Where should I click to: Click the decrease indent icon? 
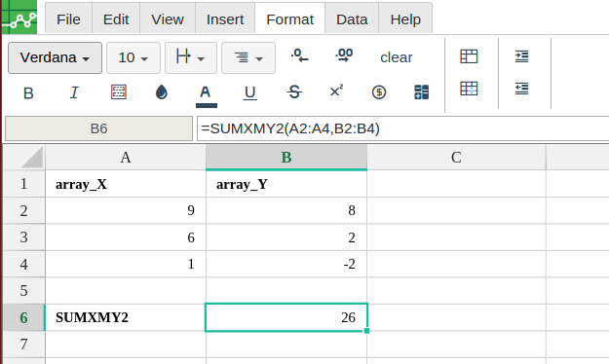click(x=521, y=89)
